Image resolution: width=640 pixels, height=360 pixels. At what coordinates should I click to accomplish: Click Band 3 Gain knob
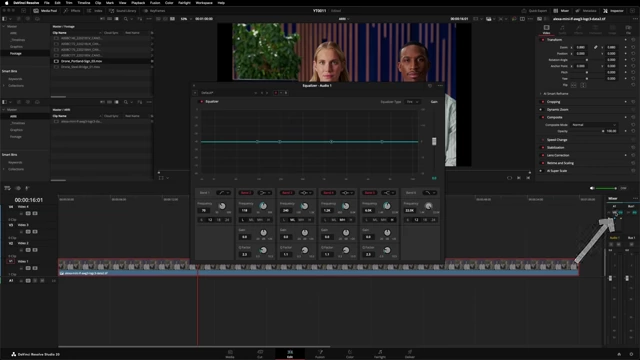click(304, 233)
